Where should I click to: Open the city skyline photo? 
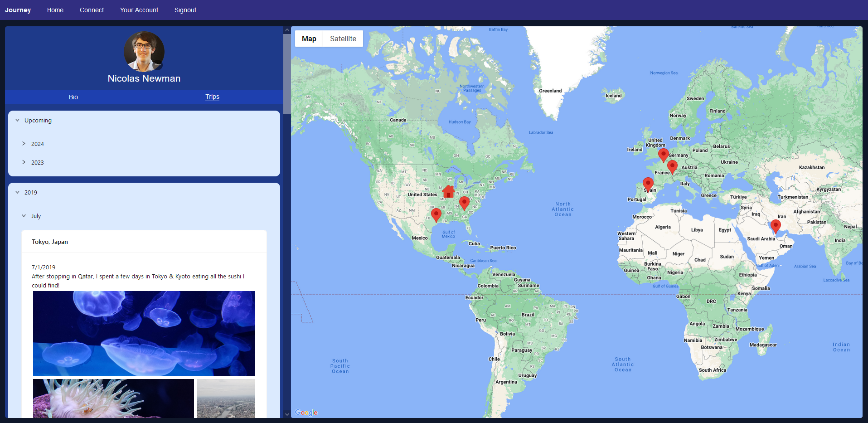(x=226, y=399)
